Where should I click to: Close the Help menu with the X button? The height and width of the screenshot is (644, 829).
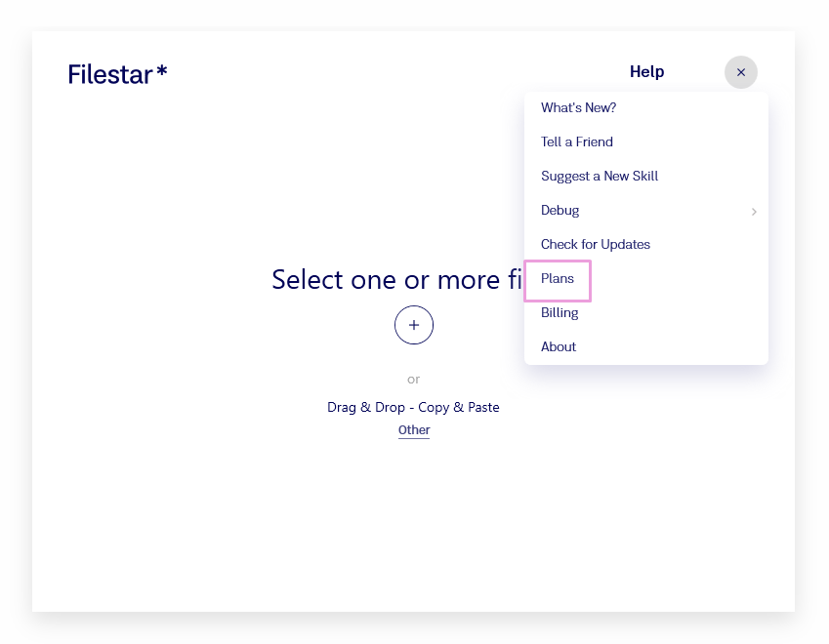(x=740, y=72)
